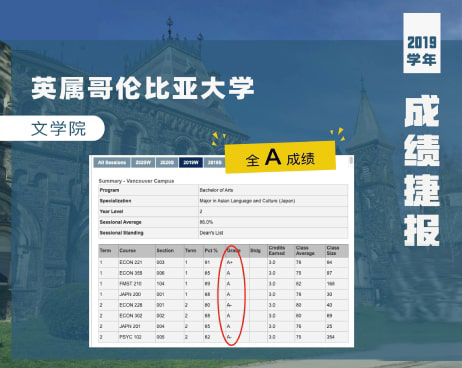Select the Sessional Average row label

120,222
